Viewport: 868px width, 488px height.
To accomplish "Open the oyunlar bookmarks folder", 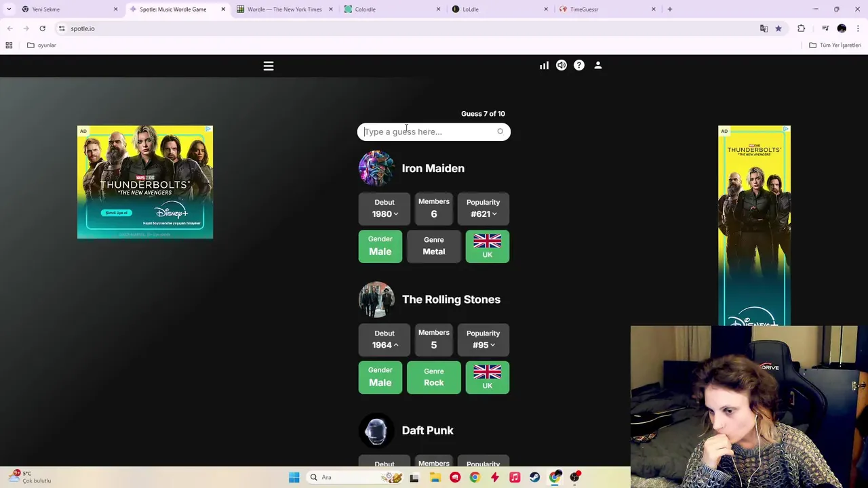I will (41, 45).
